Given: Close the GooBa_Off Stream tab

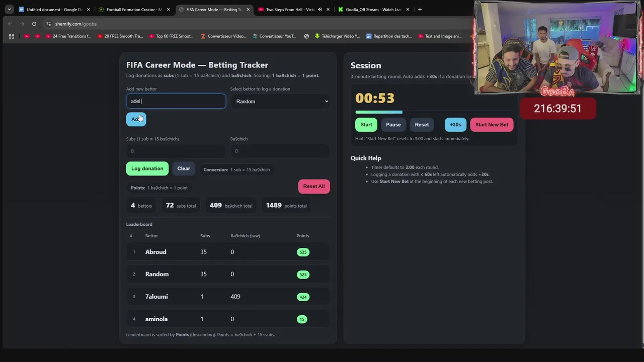Looking at the screenshot, I should pos(408,10).
